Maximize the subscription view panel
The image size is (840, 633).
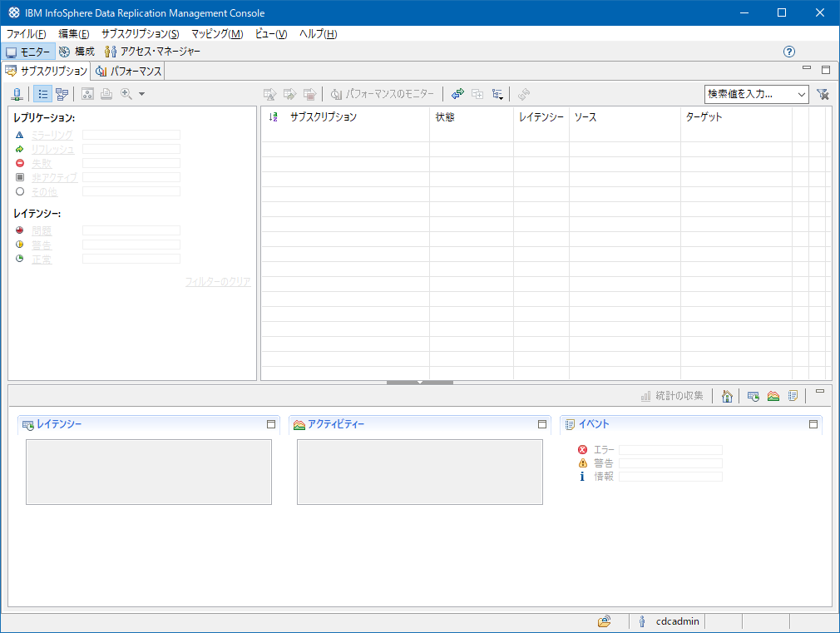[x=826, y=70]
